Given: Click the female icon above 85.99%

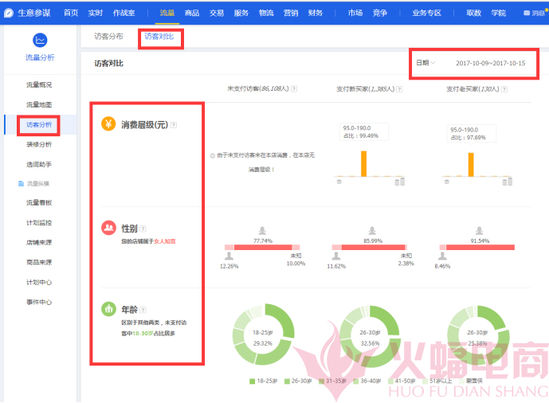Looking at the screenshot, I should pos(372,230).
